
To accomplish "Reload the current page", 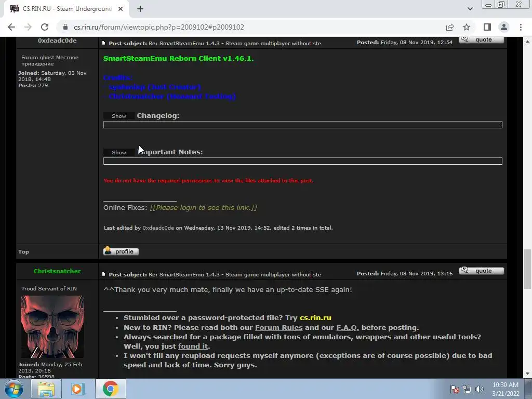I will [x=45, y=27].
